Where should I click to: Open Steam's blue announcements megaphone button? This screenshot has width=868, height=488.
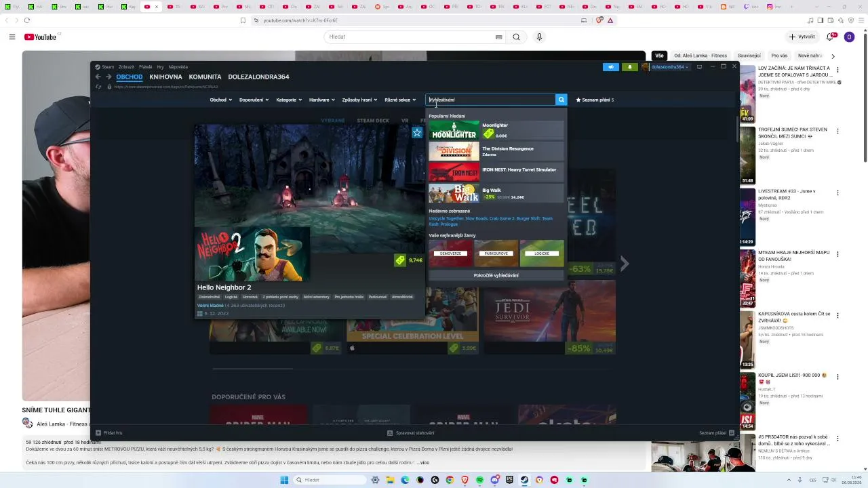[x=611, y=67]
